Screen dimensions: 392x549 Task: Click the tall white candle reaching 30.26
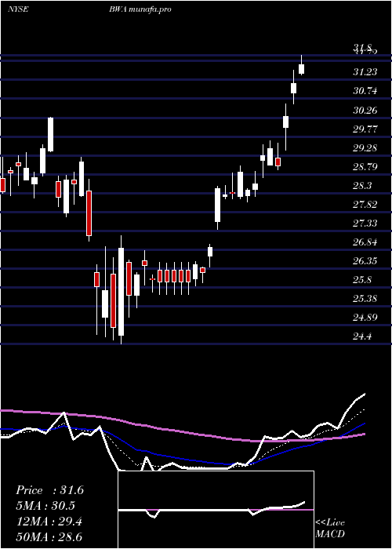coord(51,134)
